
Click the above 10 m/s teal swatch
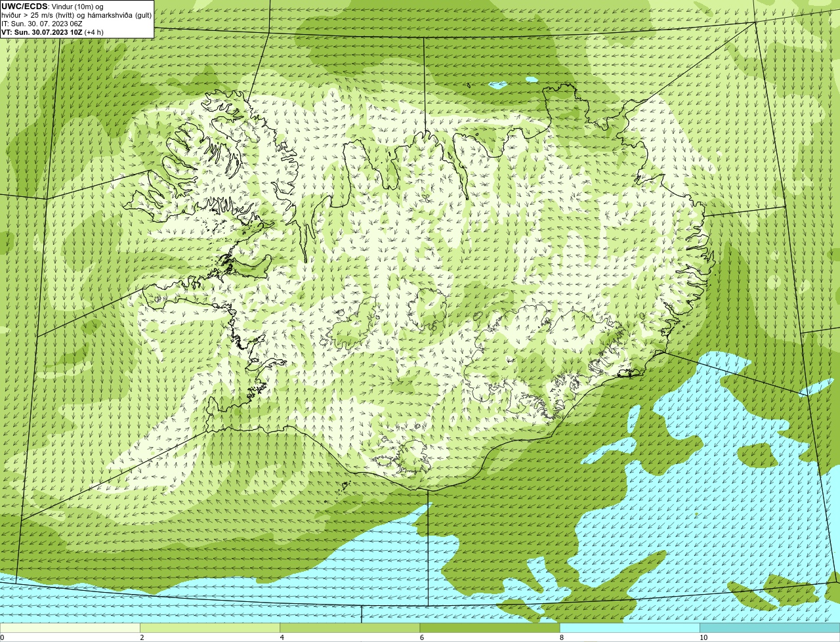pos(770,628)
